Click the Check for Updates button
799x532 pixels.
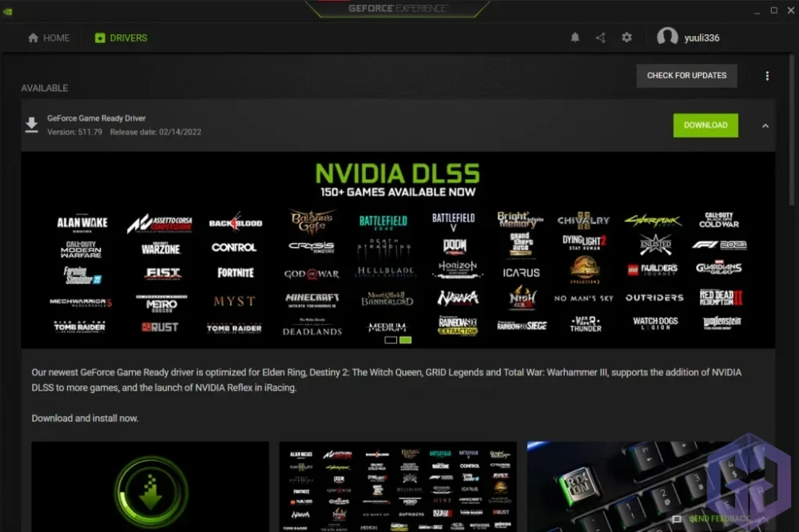point(686,76)
